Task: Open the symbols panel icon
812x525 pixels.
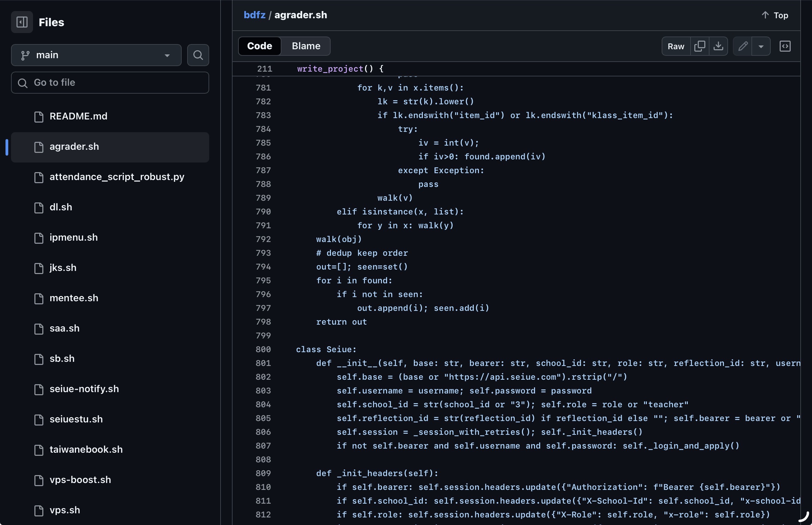Action: point(785,46)
